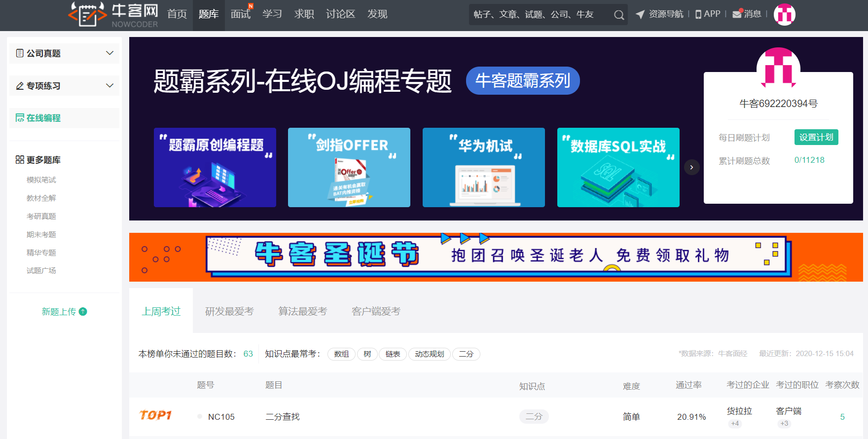
Task: Switch to the 客户端爱考 tab
Action: pos(376,311)
